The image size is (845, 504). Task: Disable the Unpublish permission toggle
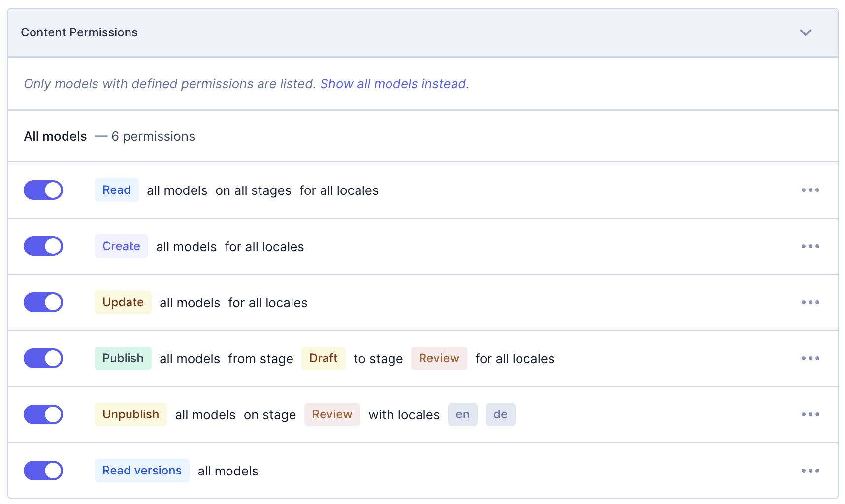(x=43, y=414)
